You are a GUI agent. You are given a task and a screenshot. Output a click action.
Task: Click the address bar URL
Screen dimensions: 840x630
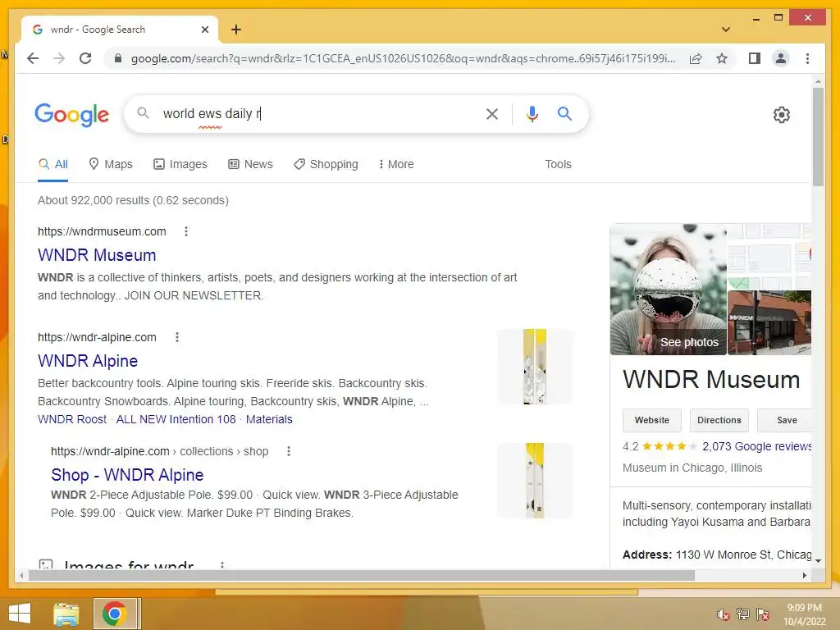click(403, 58)
